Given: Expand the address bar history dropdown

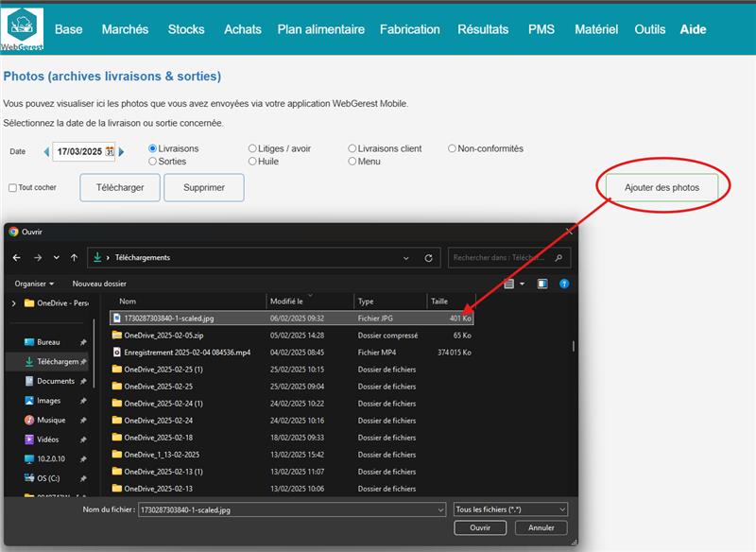Looking at the screenshot, I should click(406, 258).
